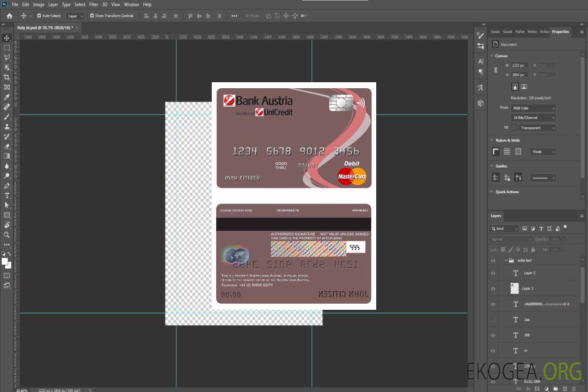
Task: Open the Window menu
Action: tap(131, 4)
